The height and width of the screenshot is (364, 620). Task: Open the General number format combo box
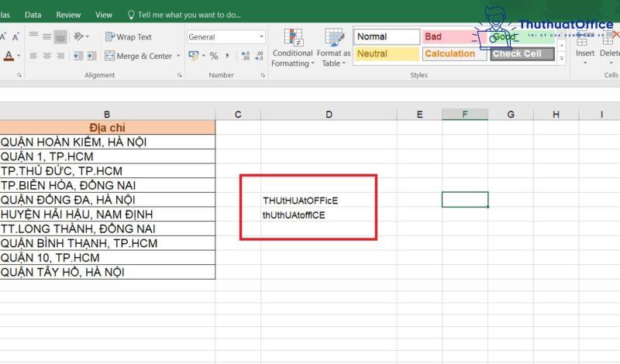click(226, 36)
